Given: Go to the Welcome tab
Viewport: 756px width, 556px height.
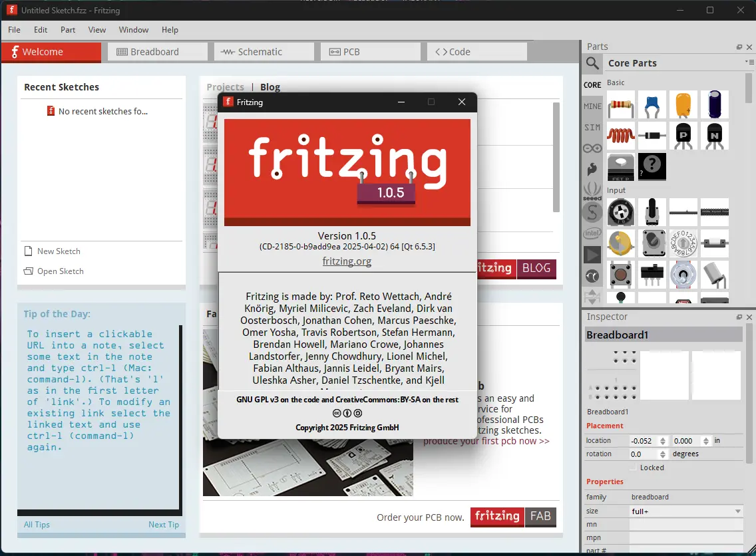Looking at the screenshot, I should (x=51, y=52).
